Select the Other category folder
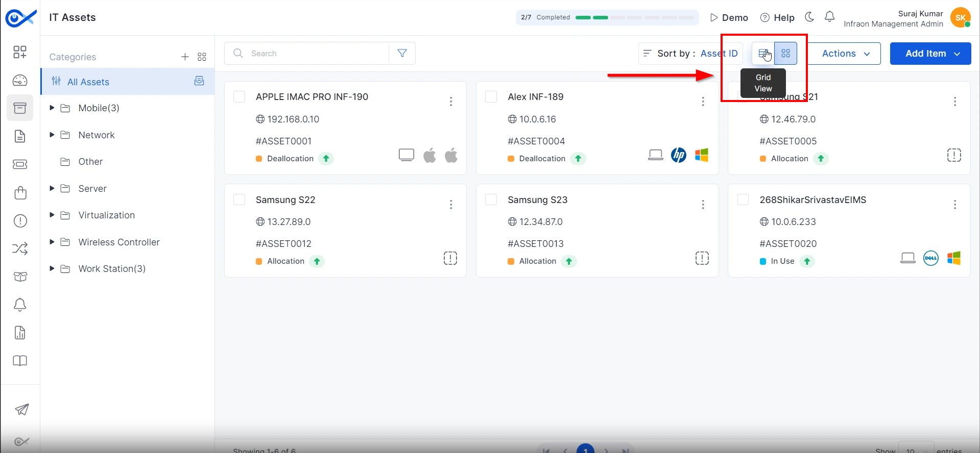 tap(90, 162)
